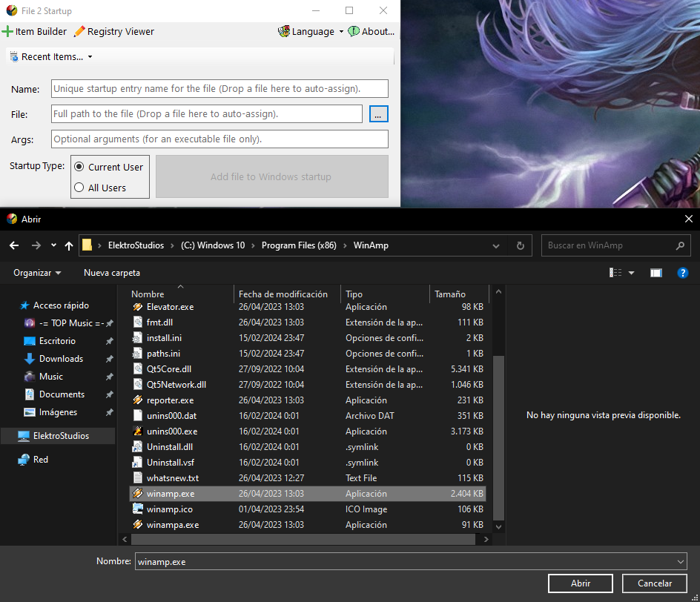
Task: Select the winamp.ico image icon
Action: (138, 509)
